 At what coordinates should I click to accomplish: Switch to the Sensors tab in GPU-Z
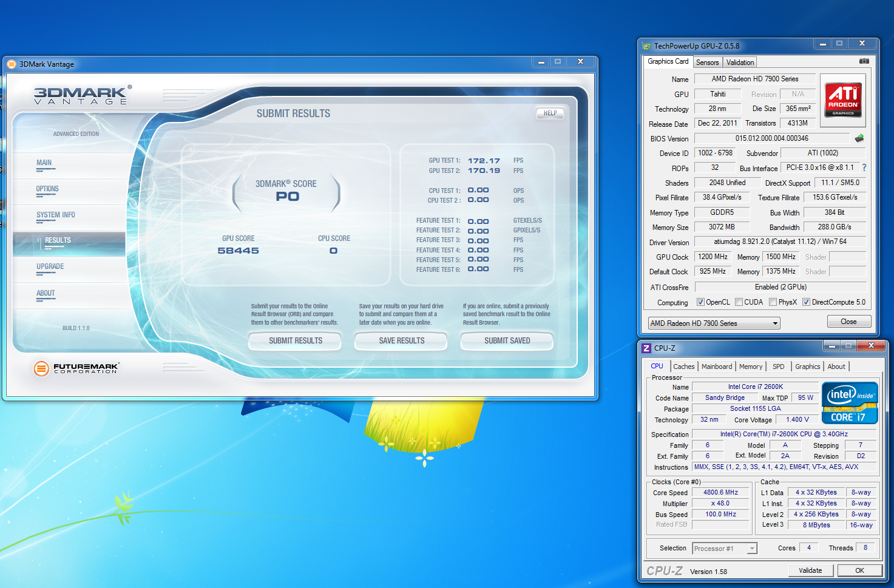coord(707,63)
